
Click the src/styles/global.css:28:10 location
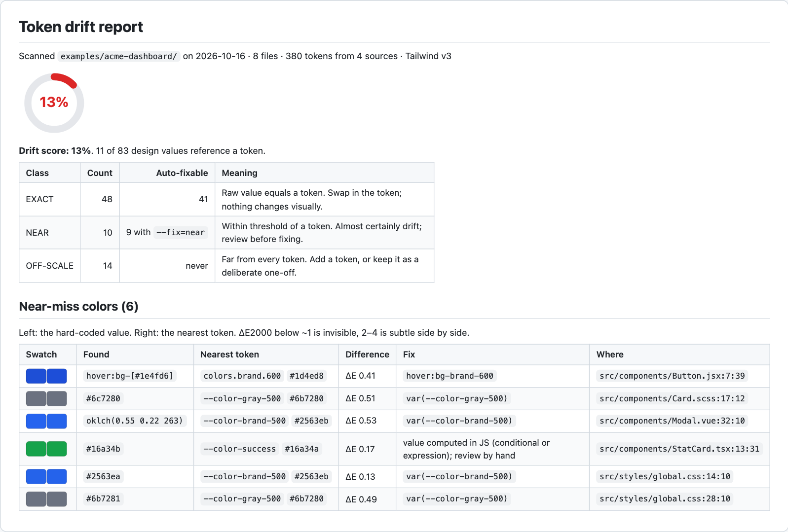pos(665,499)
